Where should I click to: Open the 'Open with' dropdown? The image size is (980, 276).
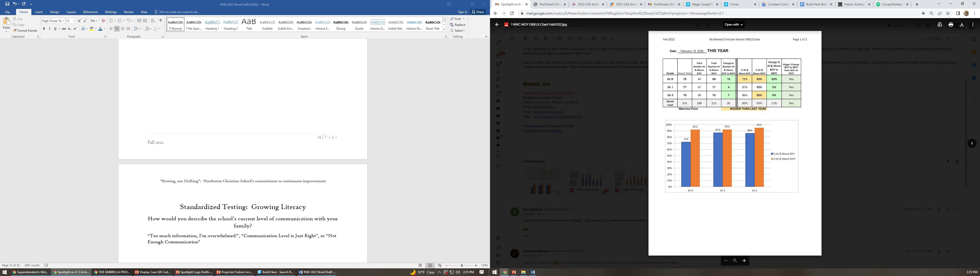pyautogui.click(x=734, y=25)
